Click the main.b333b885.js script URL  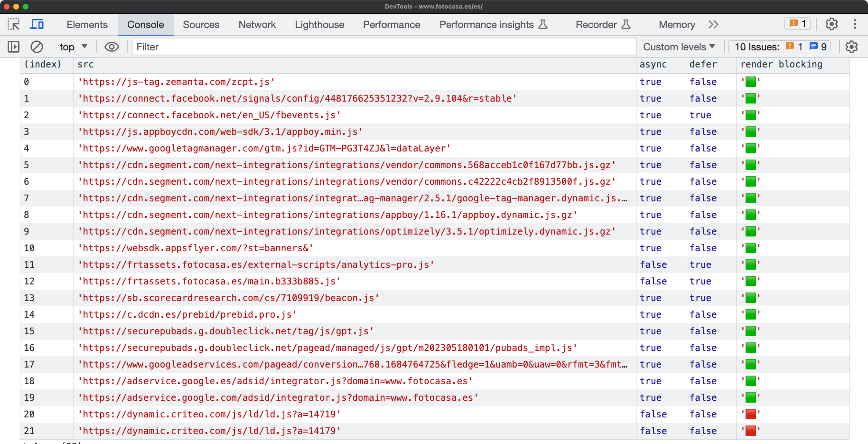[209, 281]
